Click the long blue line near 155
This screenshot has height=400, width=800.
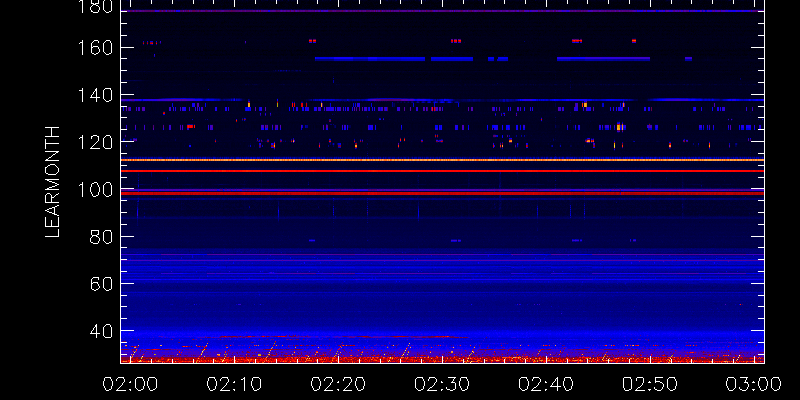coord(370,59)
